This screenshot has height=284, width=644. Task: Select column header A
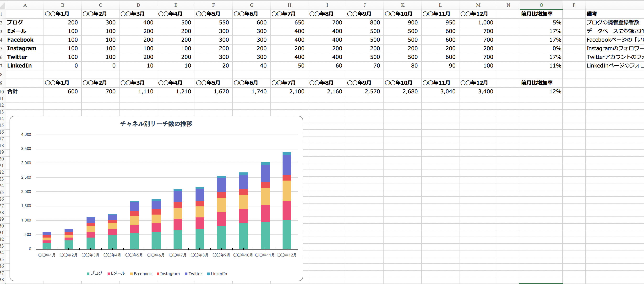25,5
